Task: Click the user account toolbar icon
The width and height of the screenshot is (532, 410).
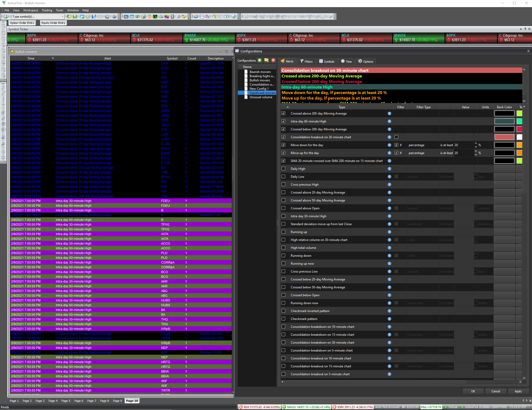Action: [x=114, y=17]
